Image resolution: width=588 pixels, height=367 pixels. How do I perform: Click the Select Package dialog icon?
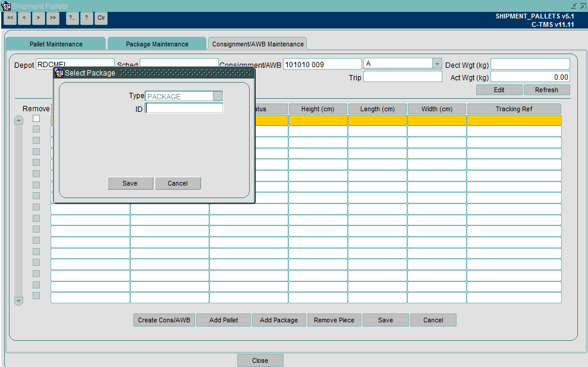pyautogui.click(x=59, y=73)
